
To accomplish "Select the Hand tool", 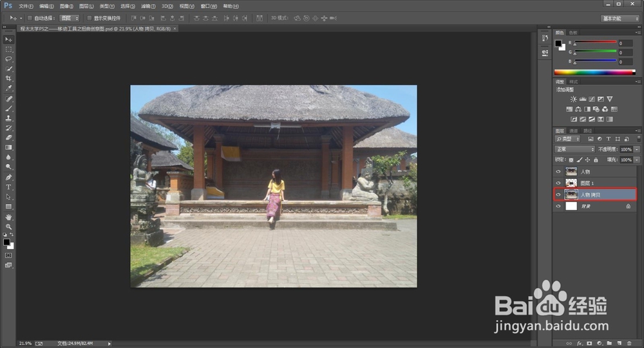I will coord(8,217).
